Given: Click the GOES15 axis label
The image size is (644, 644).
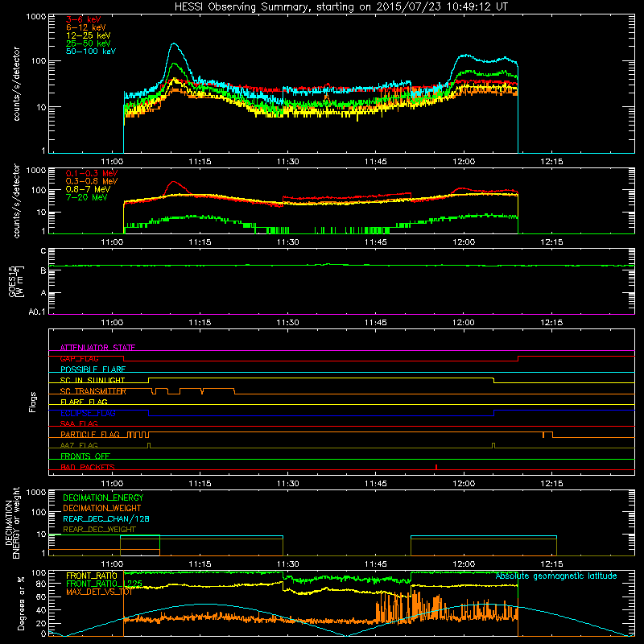Looking at the screenshot, I should click(x=16, y=282).
